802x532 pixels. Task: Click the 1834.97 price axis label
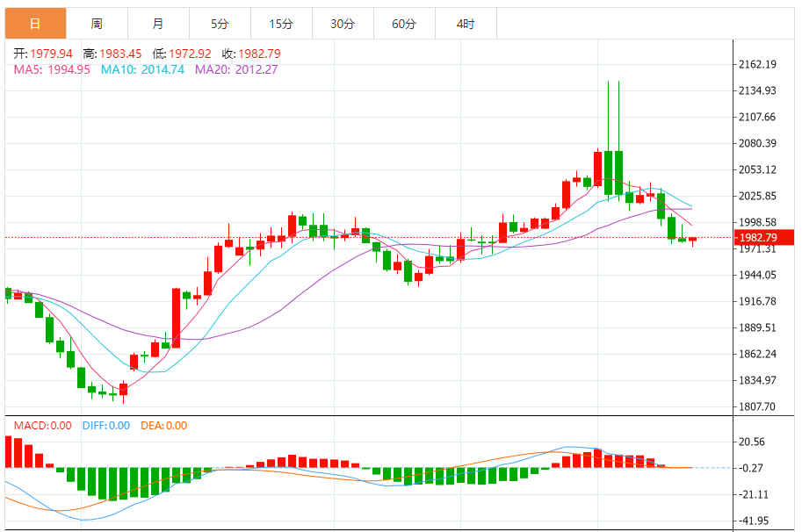point(757,380)
